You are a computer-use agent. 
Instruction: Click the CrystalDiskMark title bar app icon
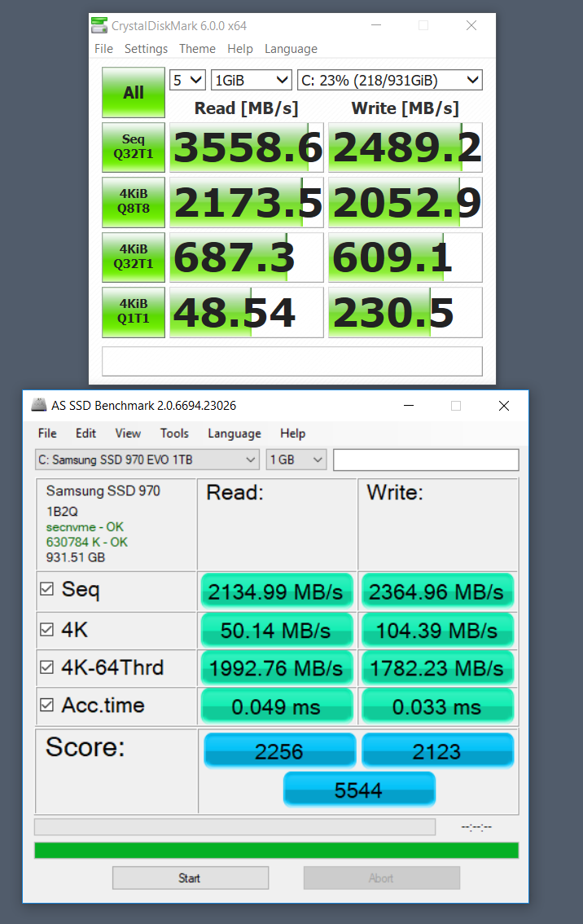click(99, 25)
